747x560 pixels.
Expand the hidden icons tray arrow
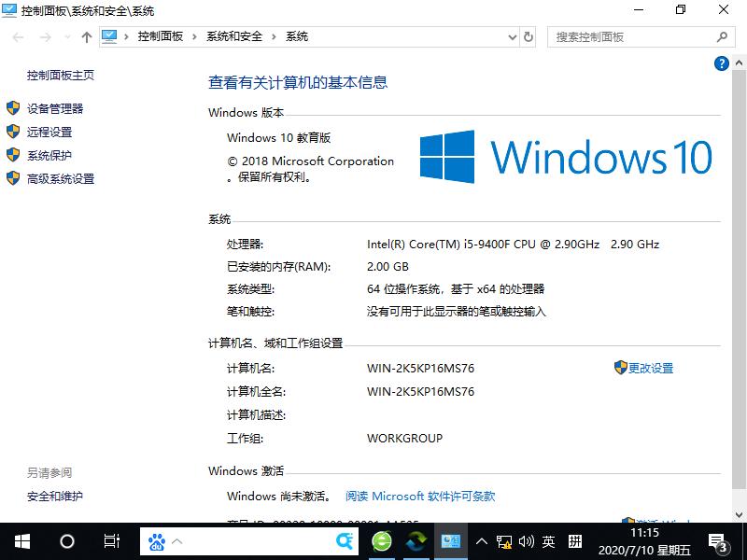pos(482,540)
